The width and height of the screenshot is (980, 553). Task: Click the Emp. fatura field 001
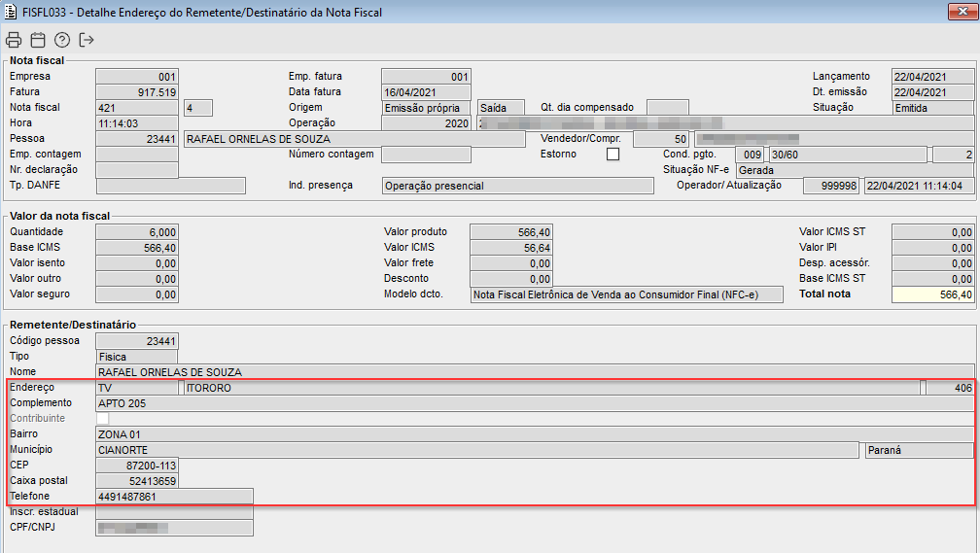point(426,76)
